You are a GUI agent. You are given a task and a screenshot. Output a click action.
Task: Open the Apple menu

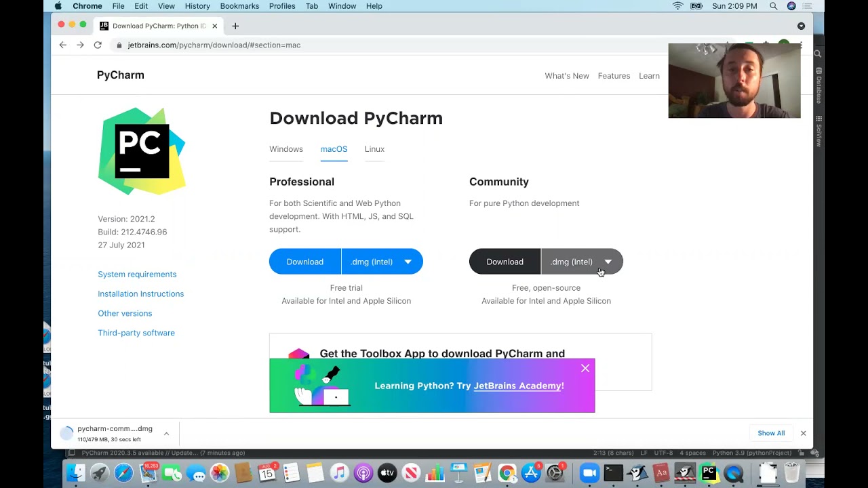tap(58, 6)
